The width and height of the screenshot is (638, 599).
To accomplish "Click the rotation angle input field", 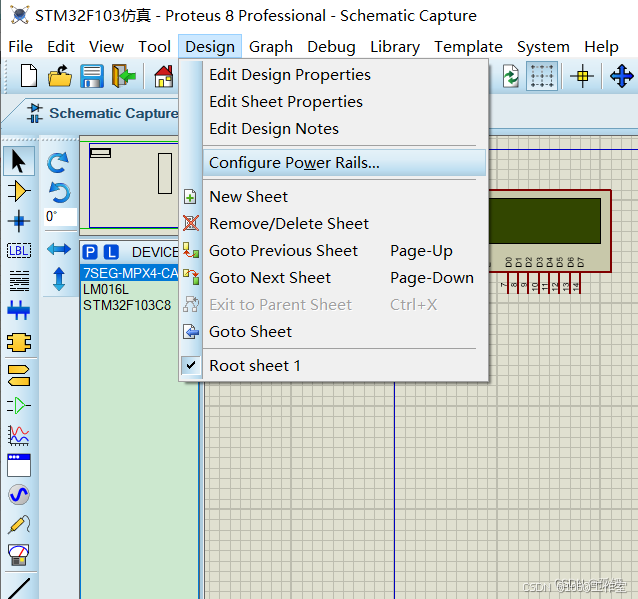I will [x=60, y=216].
